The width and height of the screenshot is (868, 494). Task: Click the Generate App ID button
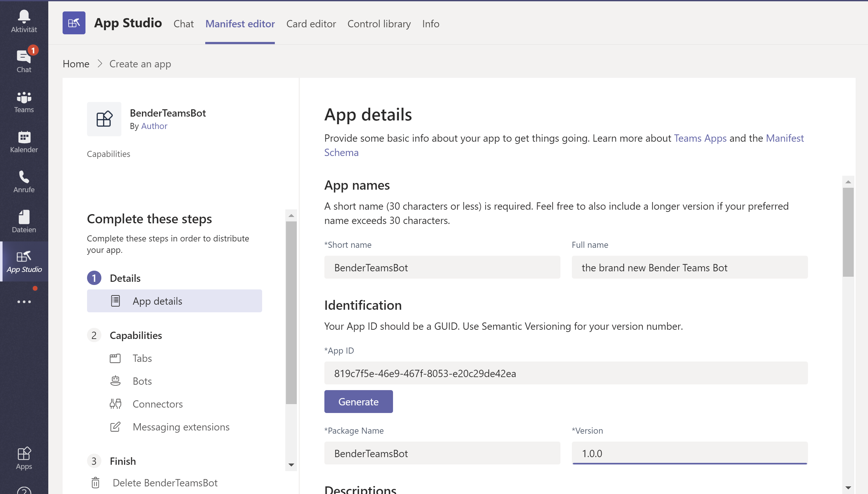[x=358, y=402]
